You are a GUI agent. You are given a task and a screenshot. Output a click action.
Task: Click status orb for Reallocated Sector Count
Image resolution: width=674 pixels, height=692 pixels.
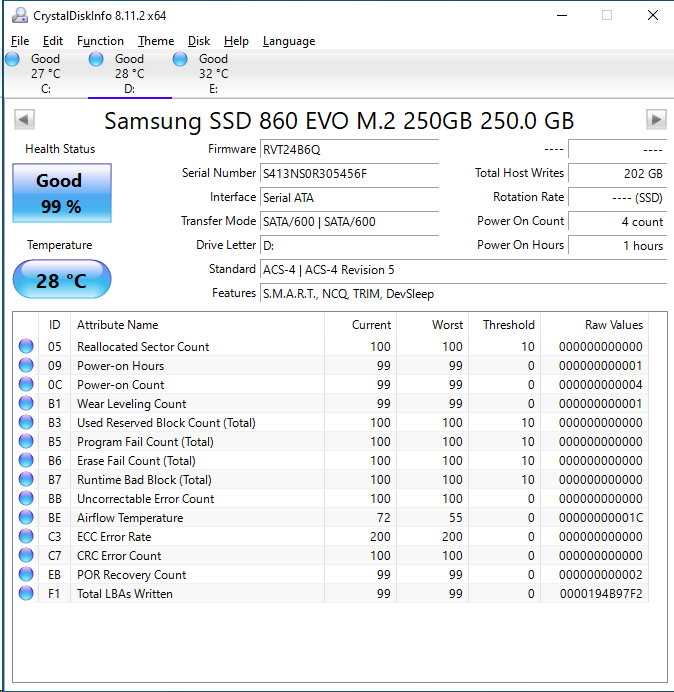[26, 347]
